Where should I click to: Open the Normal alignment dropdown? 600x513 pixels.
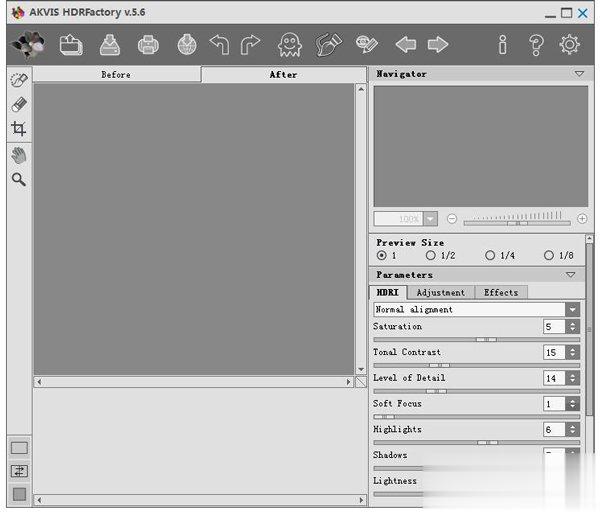[x=572, y=309]
